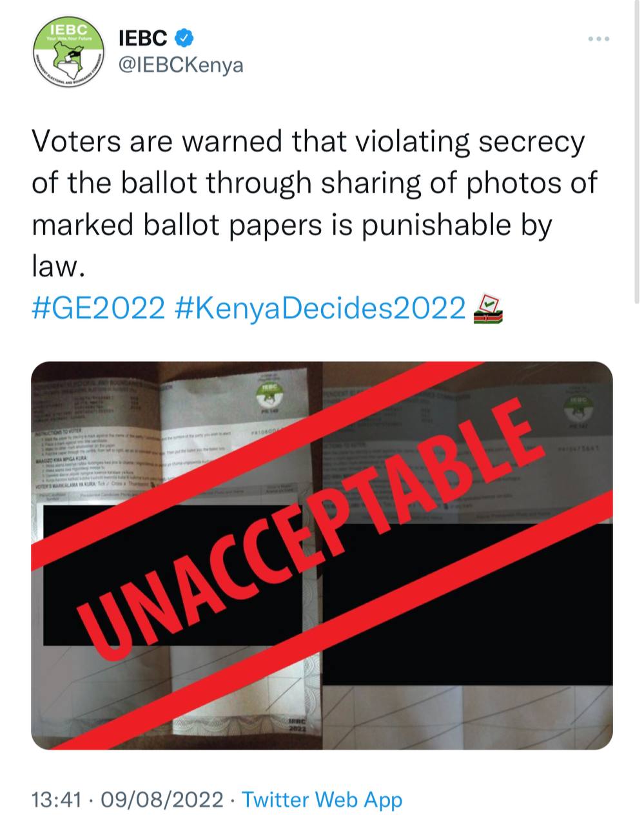Click the 13:41 timestamp

click(x=57, y=800)
